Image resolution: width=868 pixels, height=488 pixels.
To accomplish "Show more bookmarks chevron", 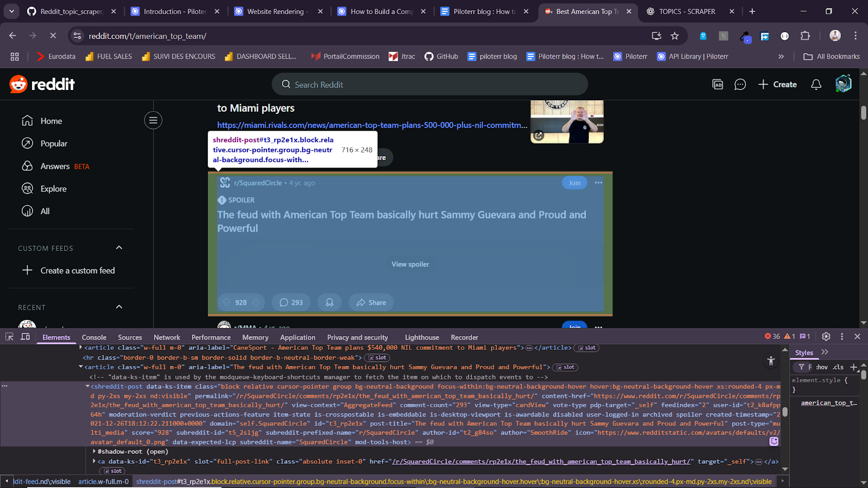I will point(781,56).
